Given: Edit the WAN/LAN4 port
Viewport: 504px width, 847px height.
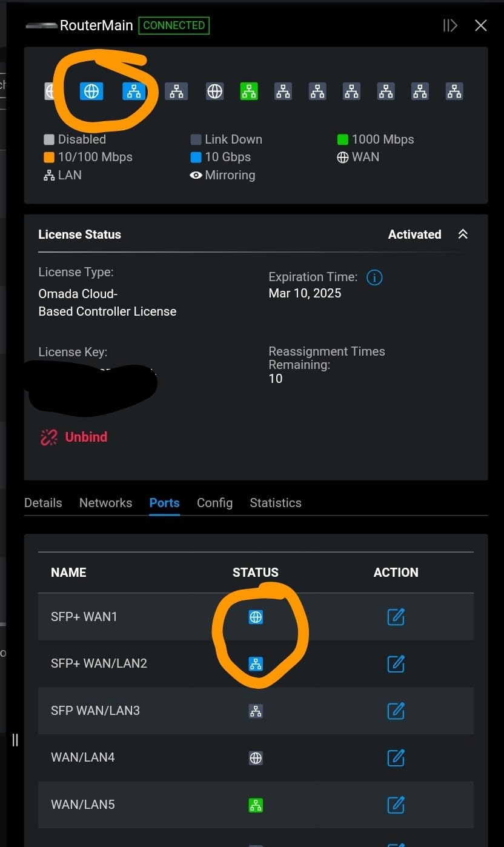Looking at the screenshot, I should point(396,757).
